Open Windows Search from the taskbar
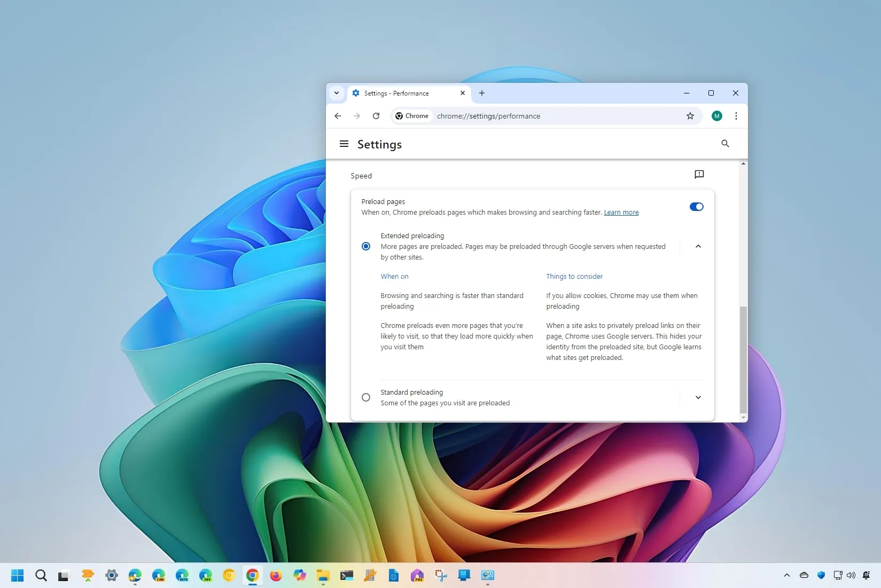 tap(41, 575)
